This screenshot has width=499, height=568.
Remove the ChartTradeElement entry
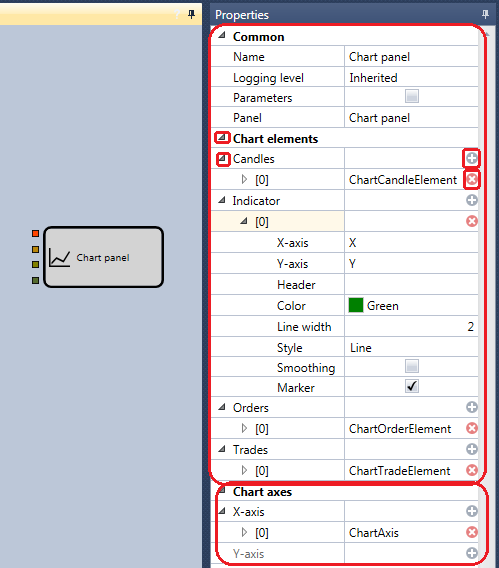pos(472,470)
